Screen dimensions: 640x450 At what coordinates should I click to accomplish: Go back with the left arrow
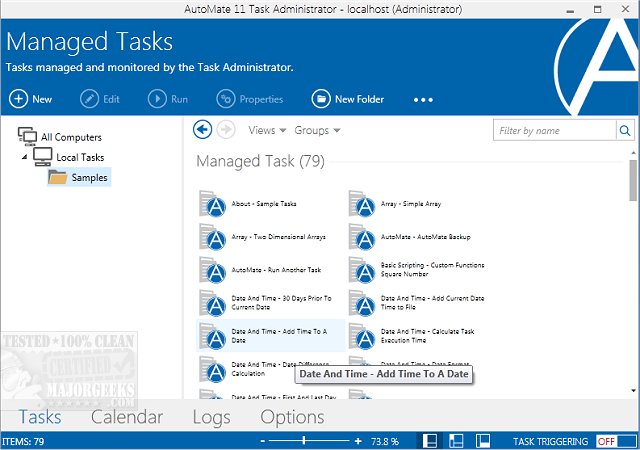[x=202, y=130]
